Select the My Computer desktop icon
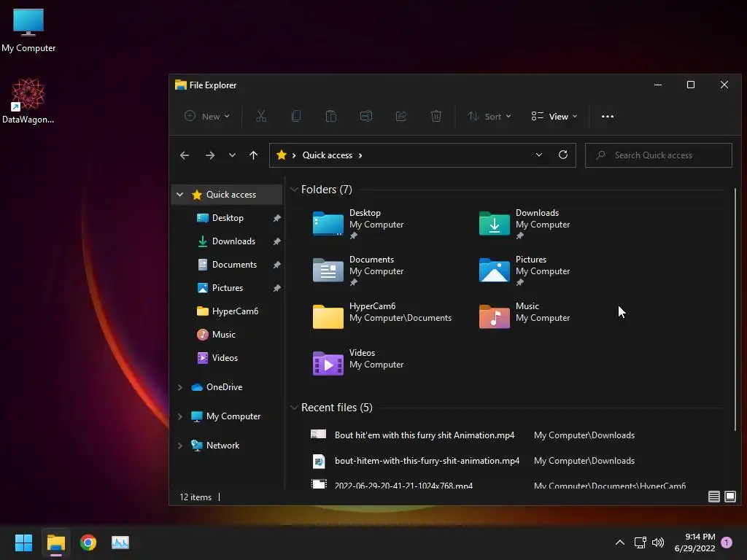Image resolution: width=747 pixels, height=560 pixels. pyautogui.click(x=28, y=29)
